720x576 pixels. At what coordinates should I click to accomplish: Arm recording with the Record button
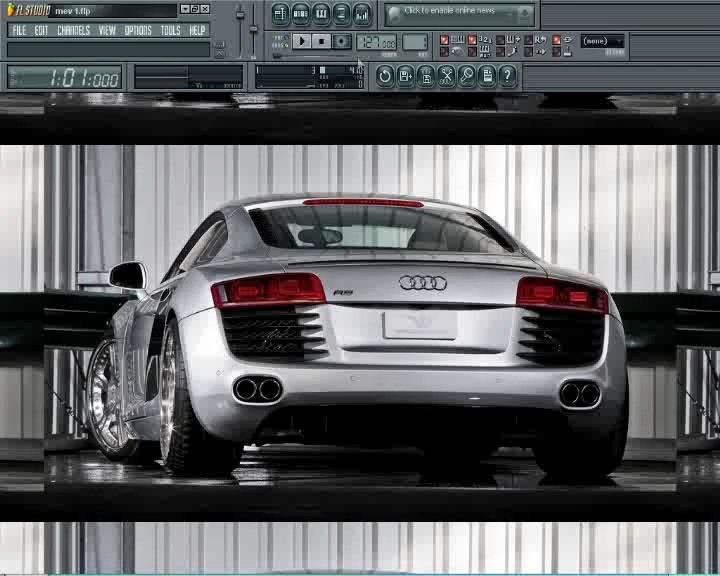(341, 41)
